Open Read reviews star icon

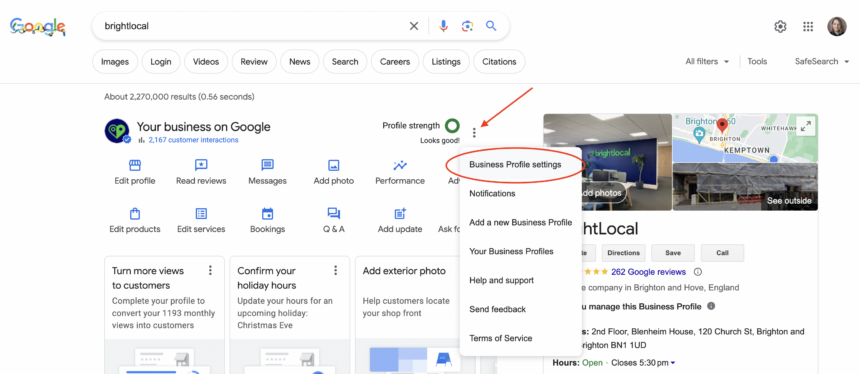coord(201,165)
